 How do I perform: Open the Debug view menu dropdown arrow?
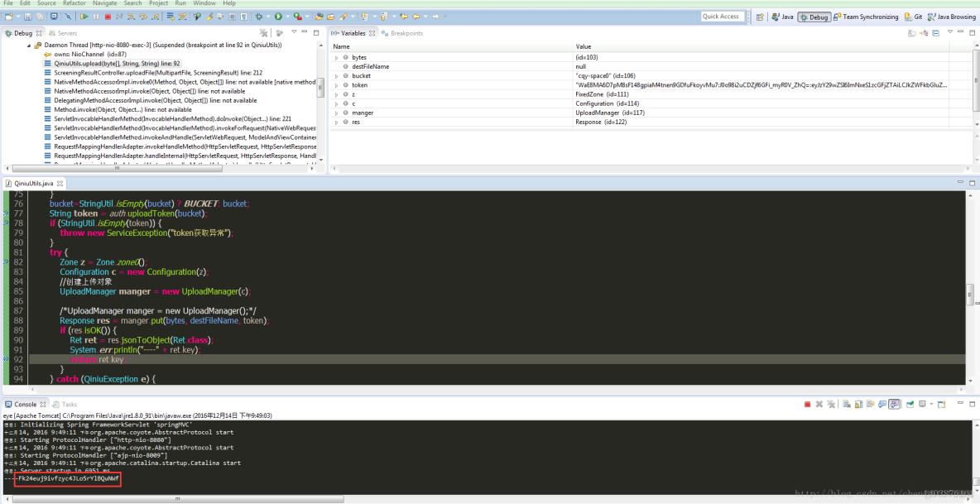click(x=294, y=33)
